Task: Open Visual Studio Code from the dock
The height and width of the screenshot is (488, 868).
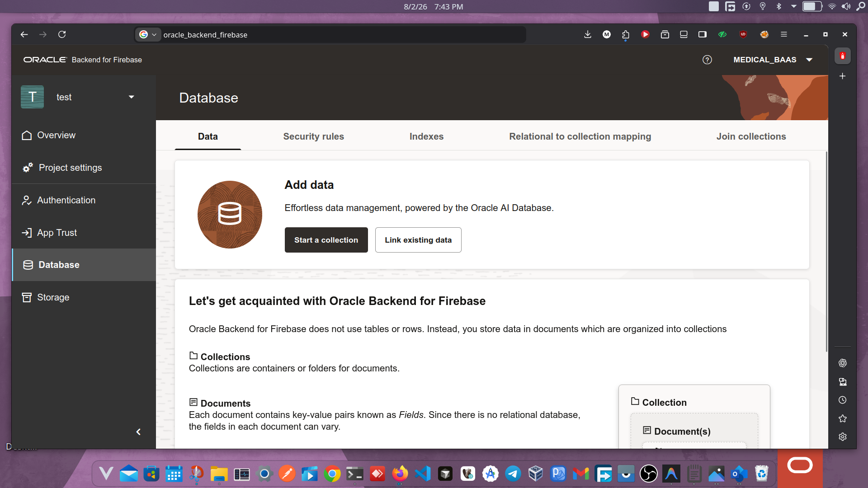Action: (422, 474)
